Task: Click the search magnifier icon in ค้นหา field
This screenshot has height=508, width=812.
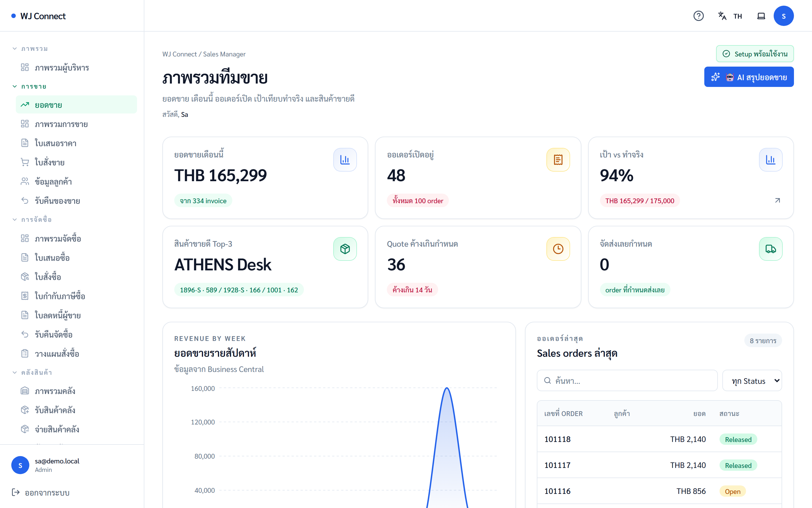Action: (547, 380)
